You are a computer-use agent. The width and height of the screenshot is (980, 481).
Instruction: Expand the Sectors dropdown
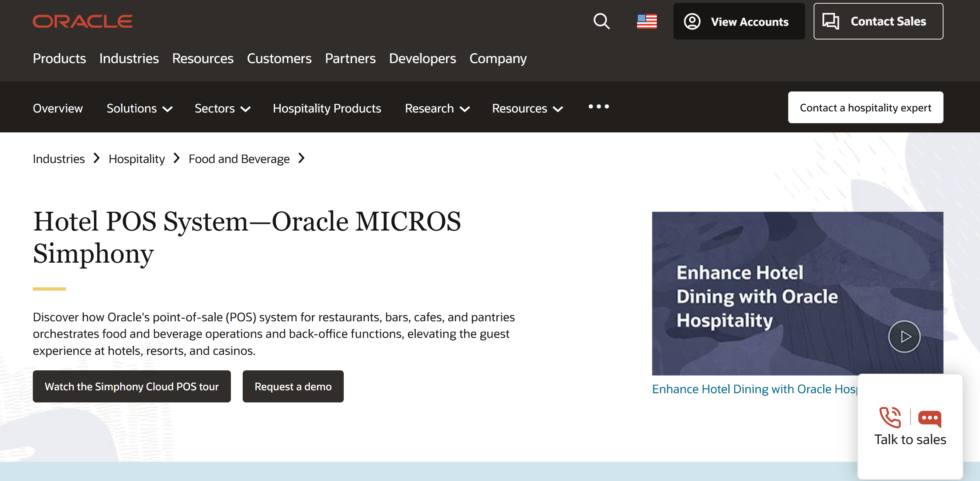222,108
